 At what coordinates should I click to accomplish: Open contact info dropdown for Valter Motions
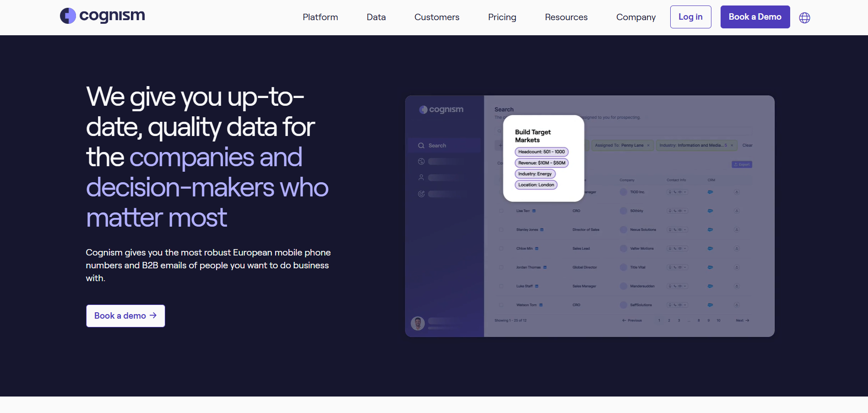pyautogui.click(x=685, y=249)
